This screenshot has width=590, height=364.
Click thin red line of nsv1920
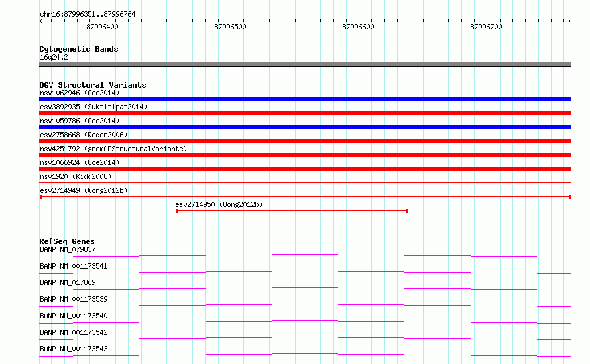tap(305, 182)
